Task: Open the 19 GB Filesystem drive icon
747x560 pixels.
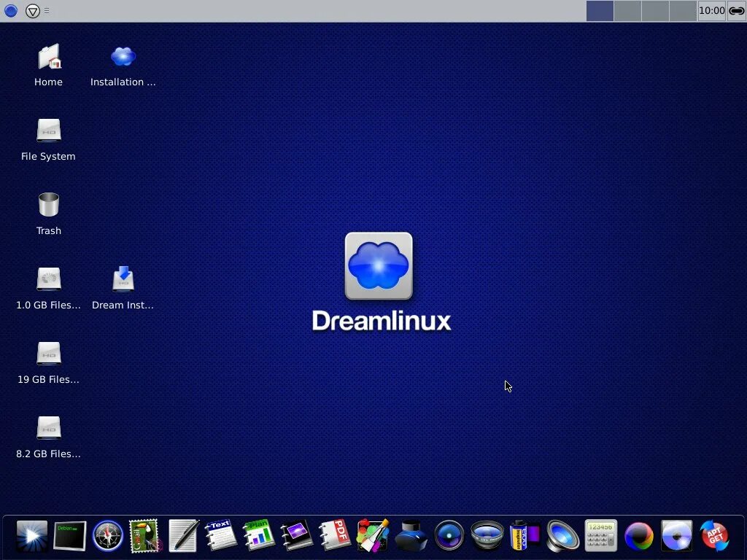Action: (x=49, y=354)
